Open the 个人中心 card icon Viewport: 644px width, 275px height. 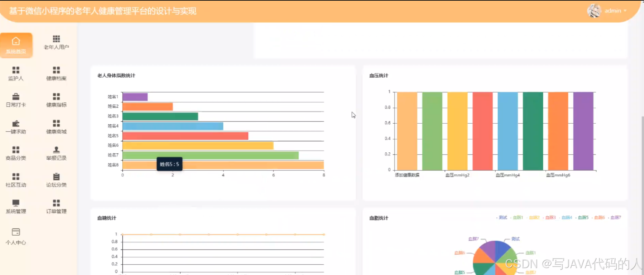coord(16,232)
